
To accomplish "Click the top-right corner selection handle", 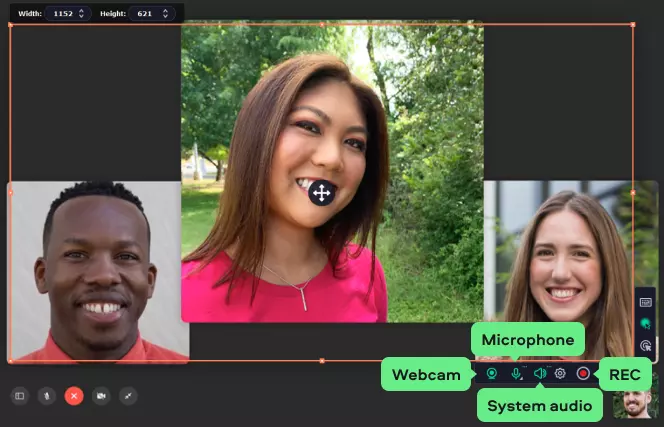I will pyautogui.click(x=633, y=25).
